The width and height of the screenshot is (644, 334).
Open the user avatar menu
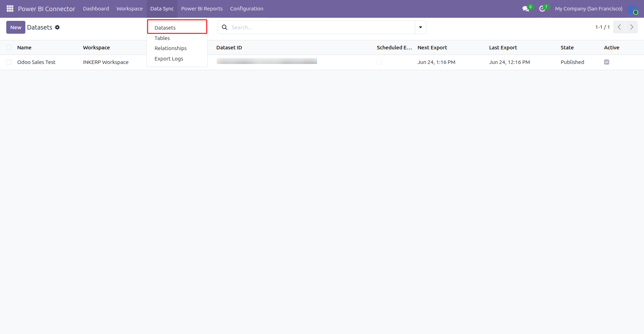633,9
